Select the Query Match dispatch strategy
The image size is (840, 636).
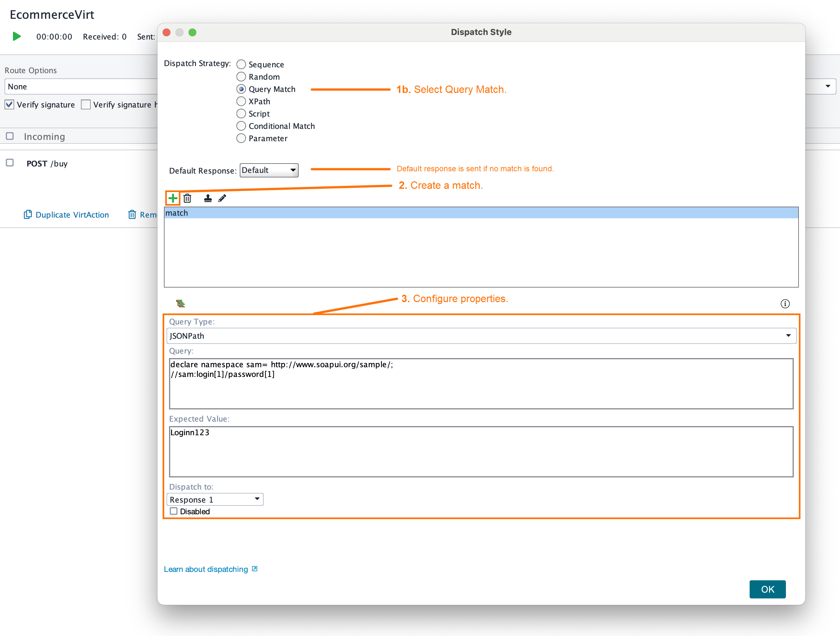coord(241,89)
